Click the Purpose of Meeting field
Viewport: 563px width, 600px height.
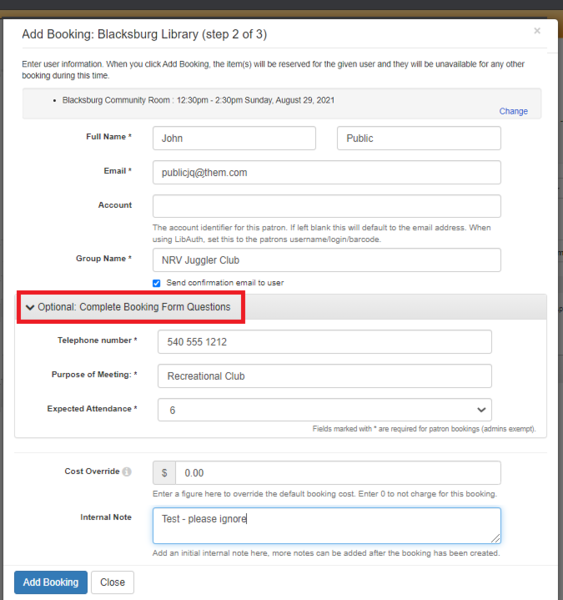click(x=325, y=376)
